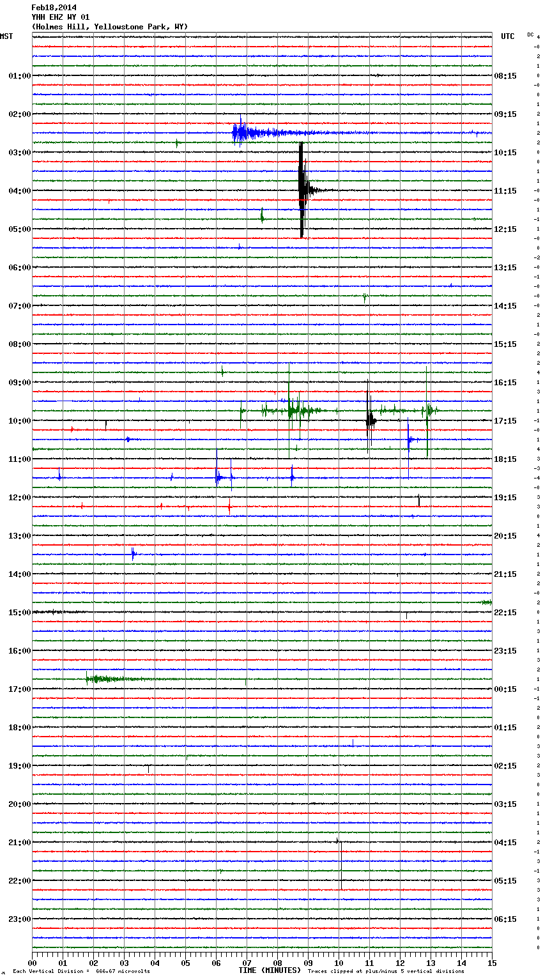The image size is (543, 980).
Task: Select the 22:00 MST time label
Action: click(x=19, y=881)
